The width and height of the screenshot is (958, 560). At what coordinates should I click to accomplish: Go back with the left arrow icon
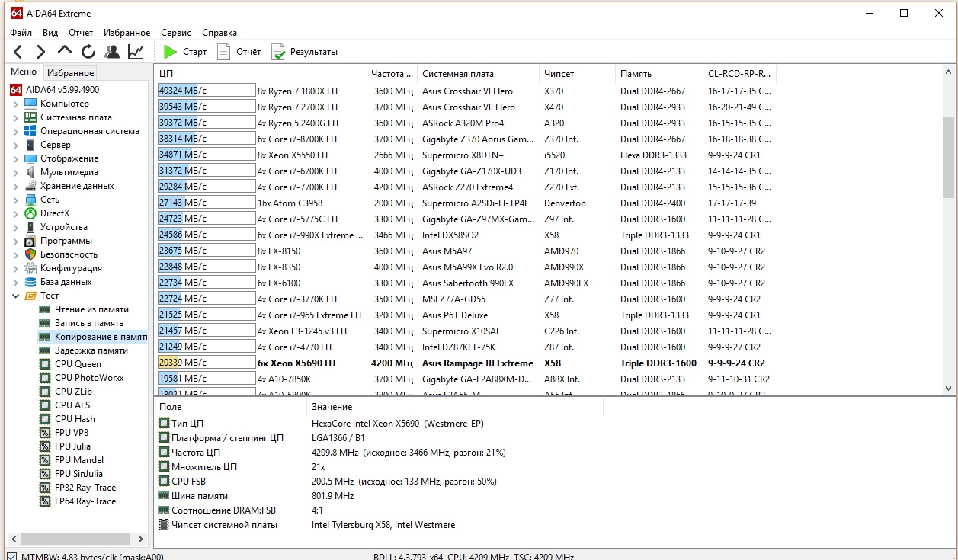coord(18,52)
